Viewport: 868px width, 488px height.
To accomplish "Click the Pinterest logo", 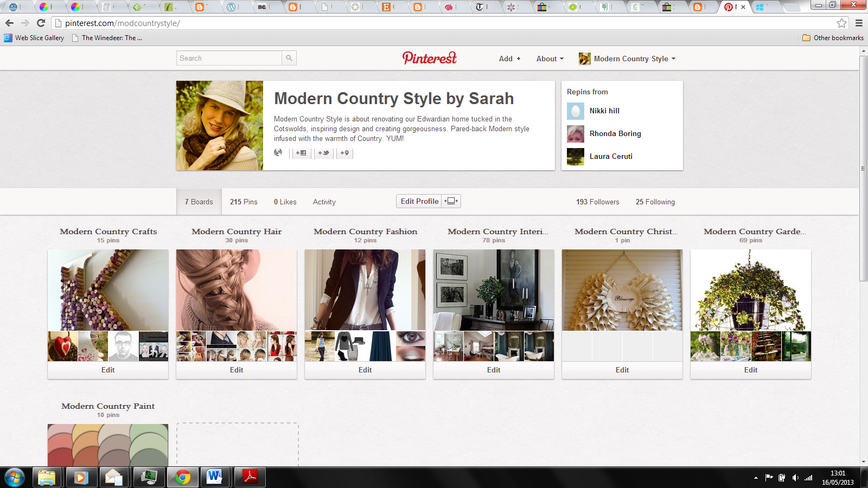I will coord(429,58).
